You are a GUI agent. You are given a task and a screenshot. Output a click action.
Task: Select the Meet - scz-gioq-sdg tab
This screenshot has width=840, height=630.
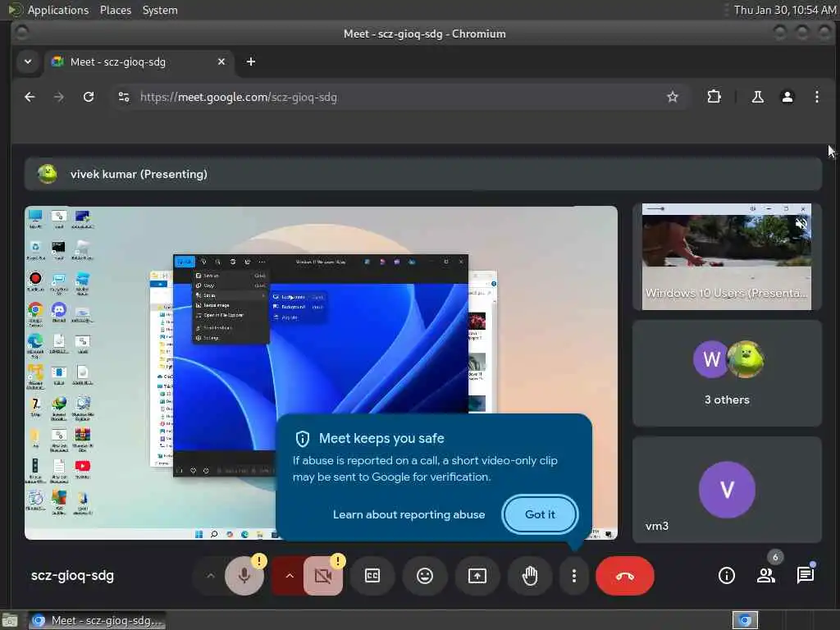click(x=139, y=62)
